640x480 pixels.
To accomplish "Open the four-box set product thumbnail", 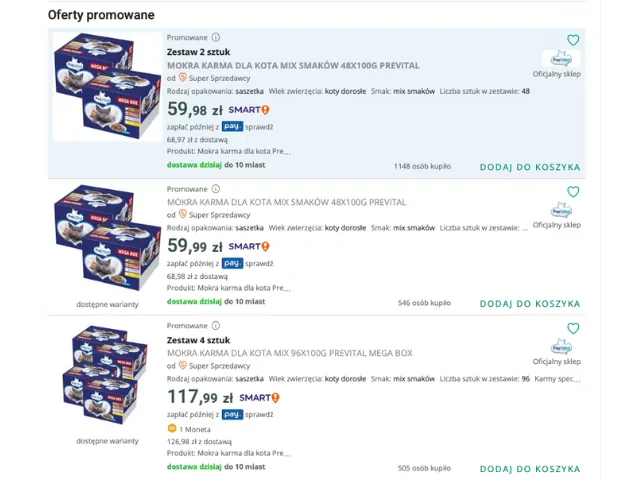I will 105,376.
